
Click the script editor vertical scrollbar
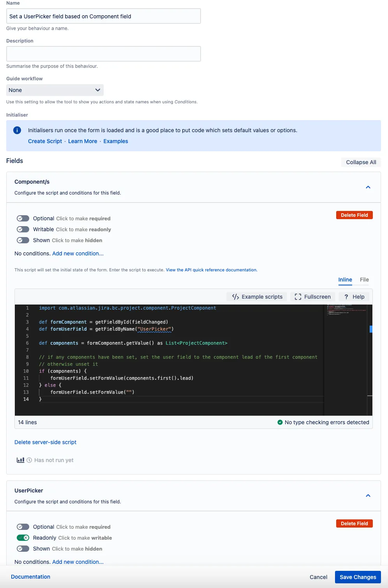coord(370,360)
